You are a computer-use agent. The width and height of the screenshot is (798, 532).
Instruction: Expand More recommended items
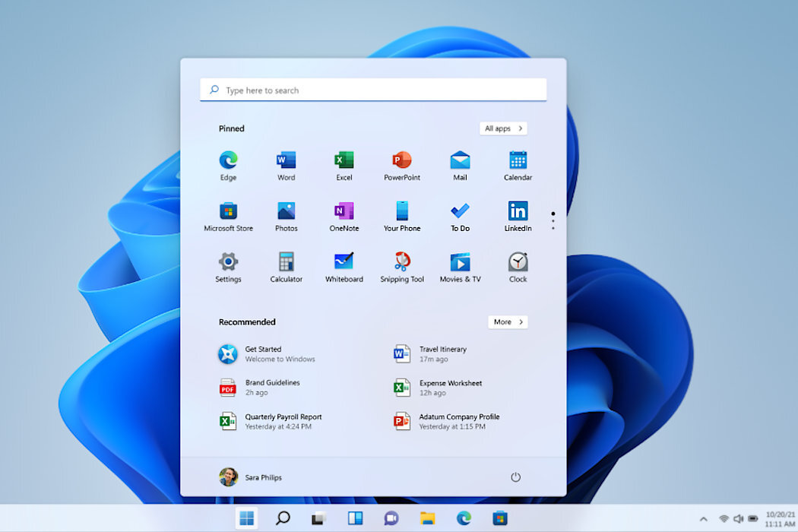point(508,322)
